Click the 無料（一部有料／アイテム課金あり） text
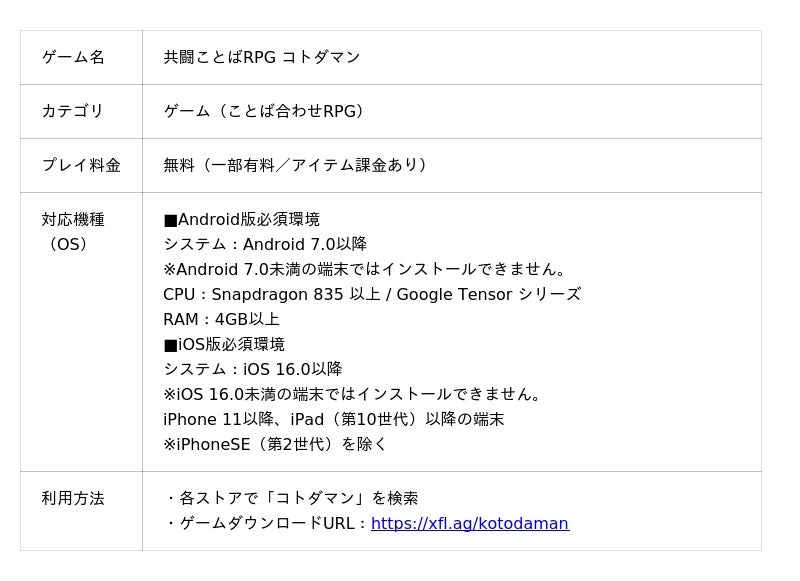Screen dimensions: 800x581 pos(294,165)
